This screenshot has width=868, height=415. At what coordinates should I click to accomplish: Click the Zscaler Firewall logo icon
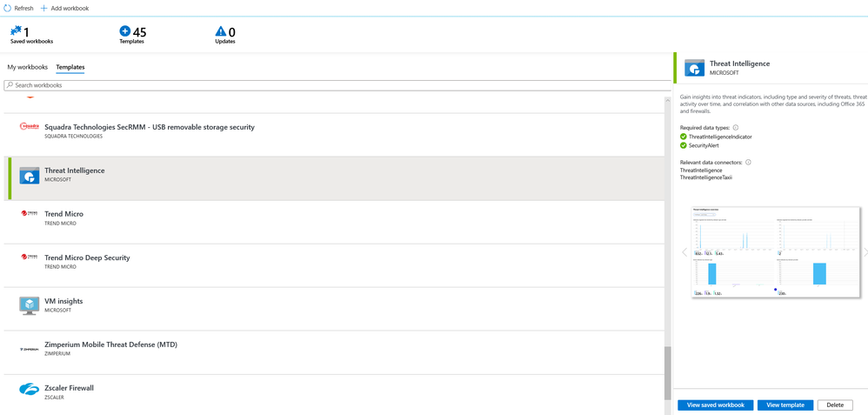click(30, 390)
